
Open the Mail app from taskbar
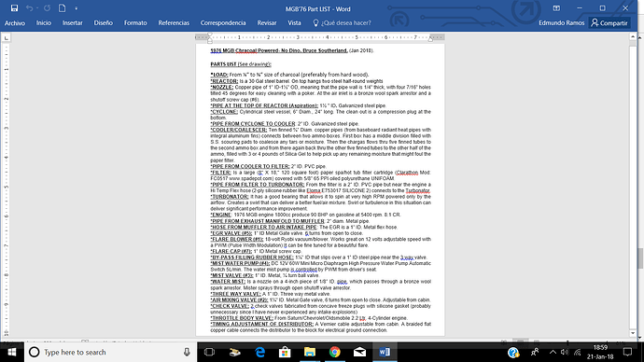(359, 352)
